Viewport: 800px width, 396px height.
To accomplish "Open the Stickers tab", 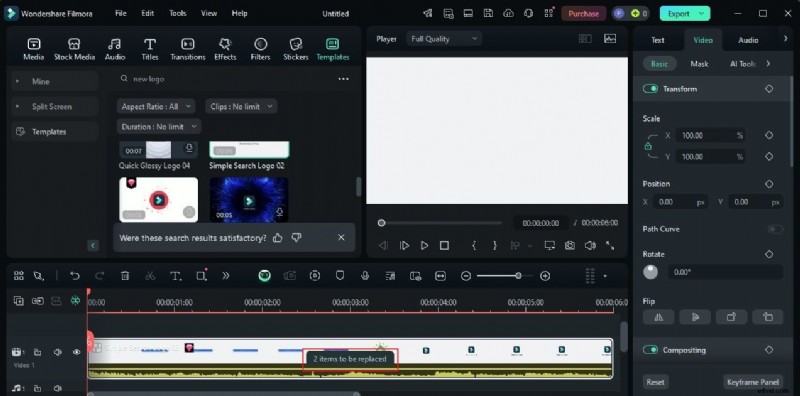I will click(296, 50).
